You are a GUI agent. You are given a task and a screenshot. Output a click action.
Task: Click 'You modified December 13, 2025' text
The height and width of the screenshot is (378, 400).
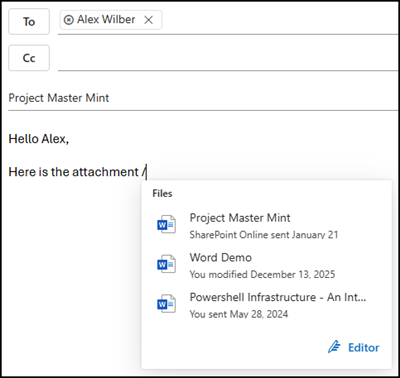pos(262,274)
